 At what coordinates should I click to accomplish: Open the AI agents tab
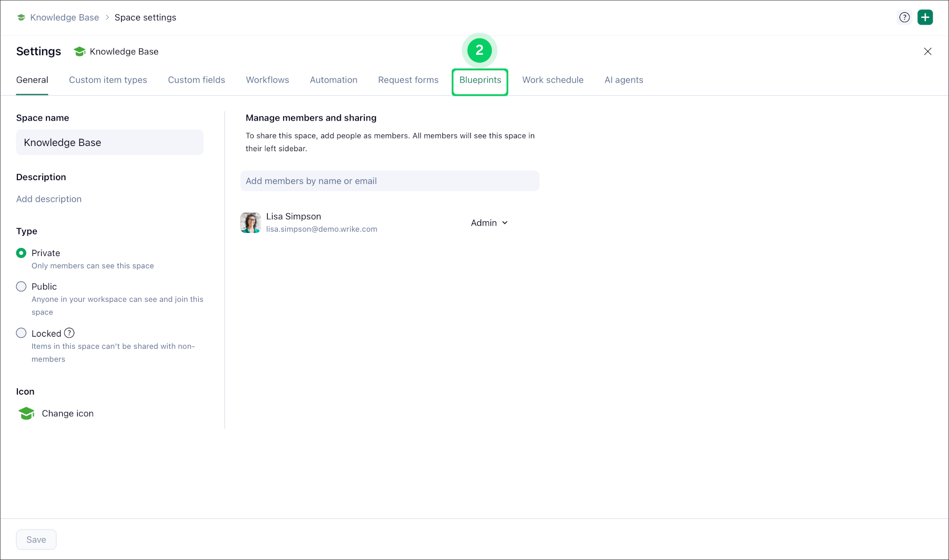[x=624, y=80]
